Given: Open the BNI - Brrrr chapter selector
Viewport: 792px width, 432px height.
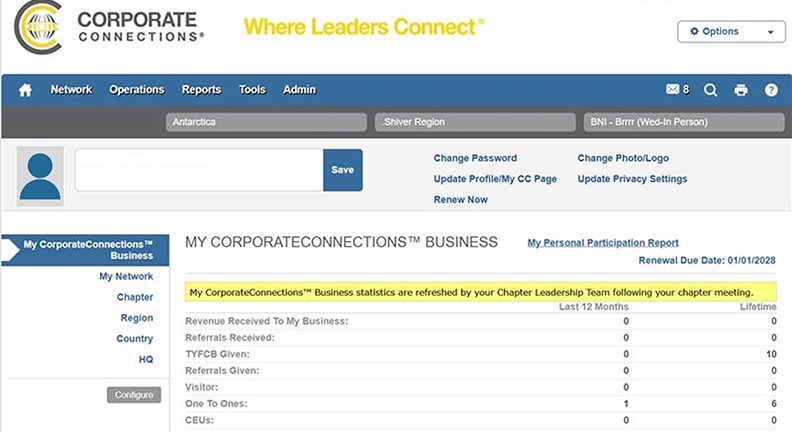Looking at the screenshot, I should [x=684, y=122].
